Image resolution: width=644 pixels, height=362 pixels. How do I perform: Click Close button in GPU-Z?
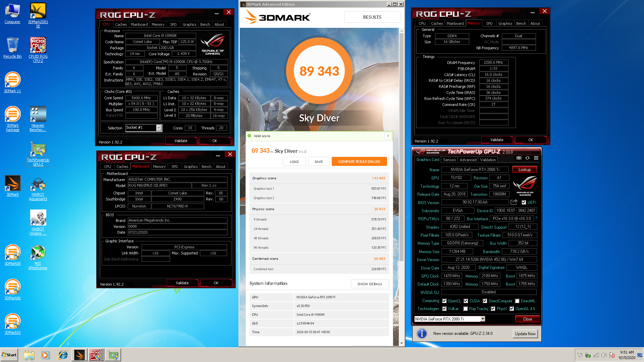527,319
